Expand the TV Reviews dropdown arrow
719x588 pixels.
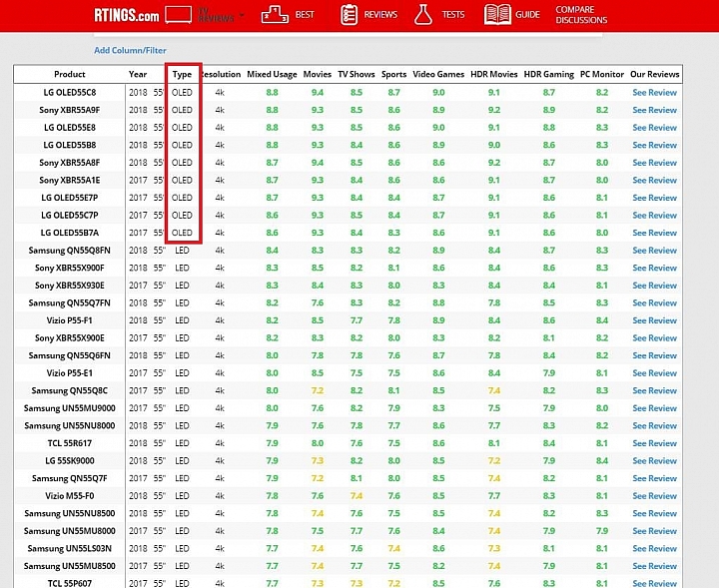pos(242,15)
